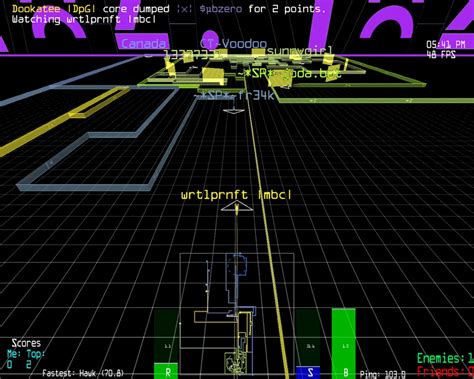This screenshot has width=474, height=379.
Task: Click the '~*SP*~fr34k' player name tag
Action: pos(234,96)
